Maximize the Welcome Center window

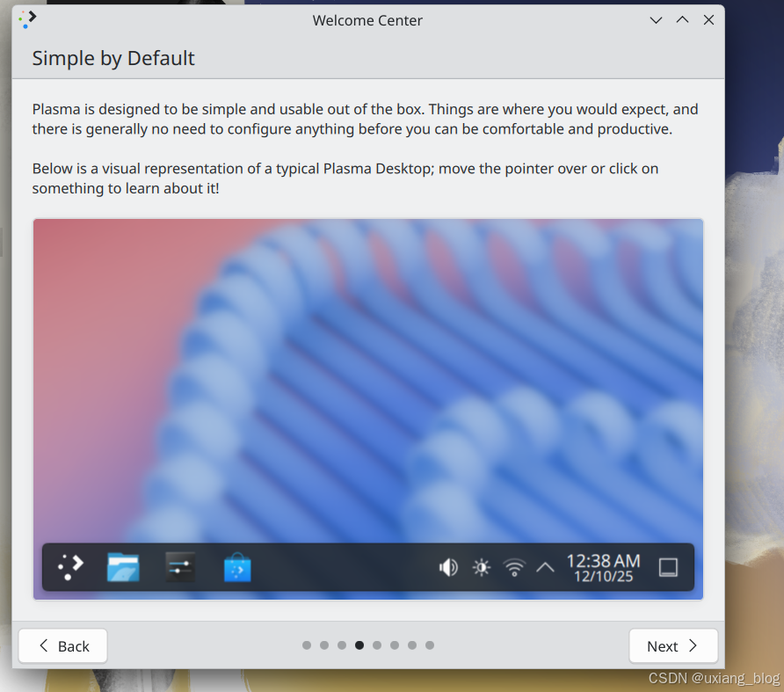coord(682,20)
